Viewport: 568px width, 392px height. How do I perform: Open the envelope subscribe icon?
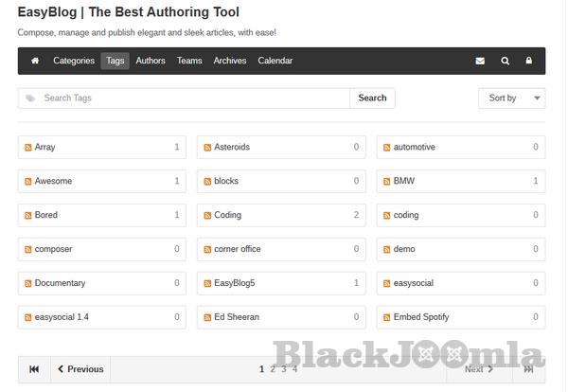point(480,61)
